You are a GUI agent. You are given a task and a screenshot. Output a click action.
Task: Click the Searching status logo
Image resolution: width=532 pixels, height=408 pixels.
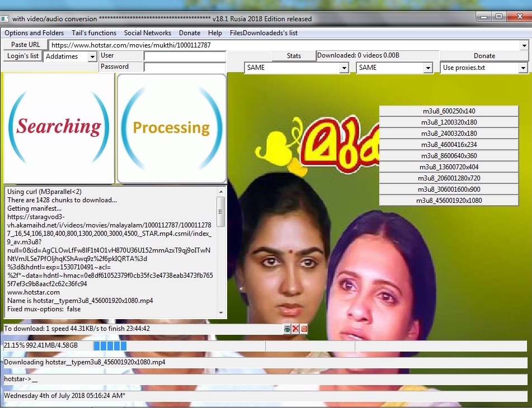coord(59,128)
